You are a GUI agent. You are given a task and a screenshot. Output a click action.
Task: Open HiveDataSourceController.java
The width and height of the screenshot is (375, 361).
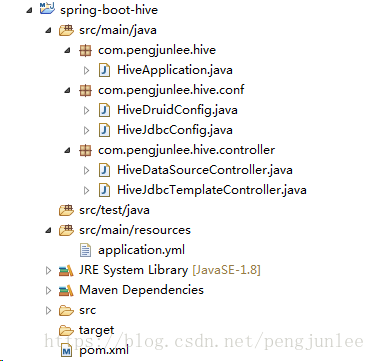tap(205, 170)
